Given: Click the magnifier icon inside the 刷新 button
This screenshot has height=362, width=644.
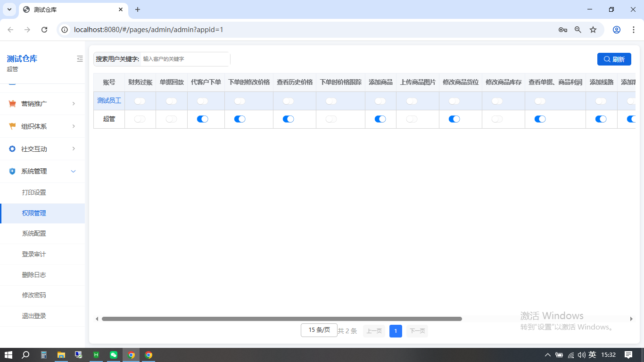Looking at the screenshot, I should [607, 59].
